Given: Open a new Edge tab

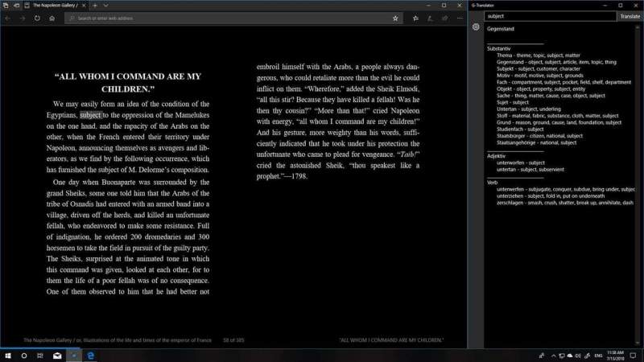Looking at the screenshot, I should pyautogui.click(x=95, y=6).
